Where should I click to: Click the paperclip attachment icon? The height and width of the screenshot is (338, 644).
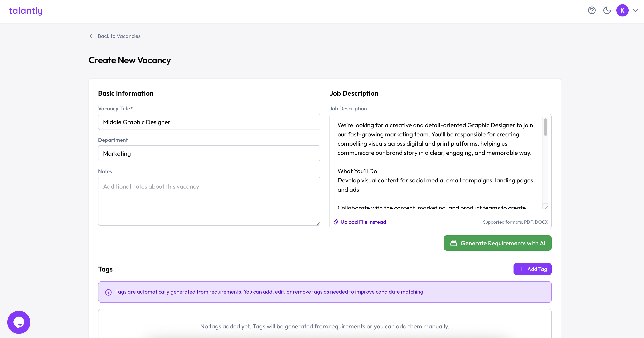coord(336,222)
